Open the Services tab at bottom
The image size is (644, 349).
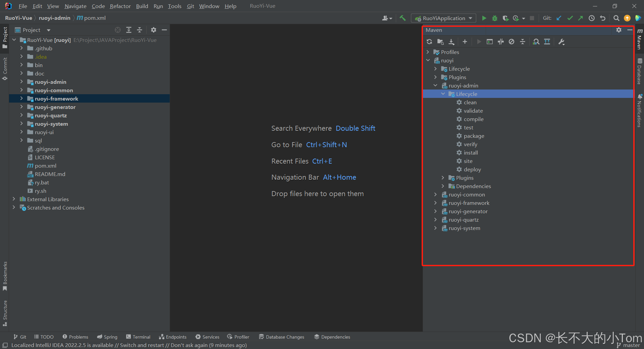pyautogui.click(x=207, y=337)
